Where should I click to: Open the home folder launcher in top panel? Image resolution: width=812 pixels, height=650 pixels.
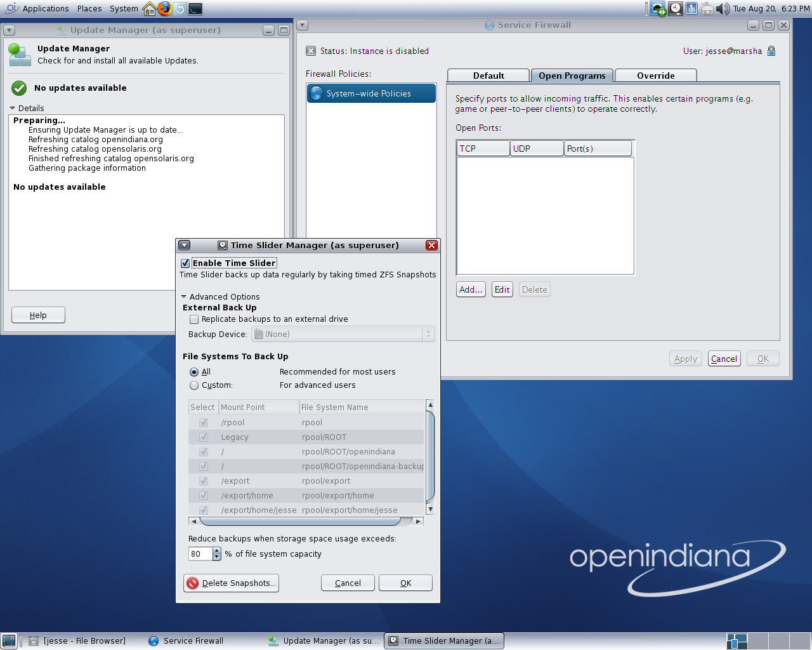tap(150, 8)
